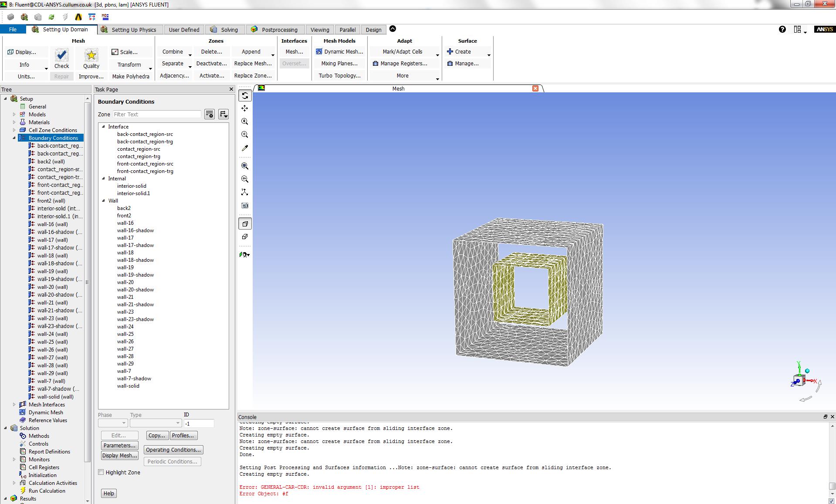The width and height of the screenshot is (836, 504).
Task: Click the Display Mesh... button
Action: [120, 456]
